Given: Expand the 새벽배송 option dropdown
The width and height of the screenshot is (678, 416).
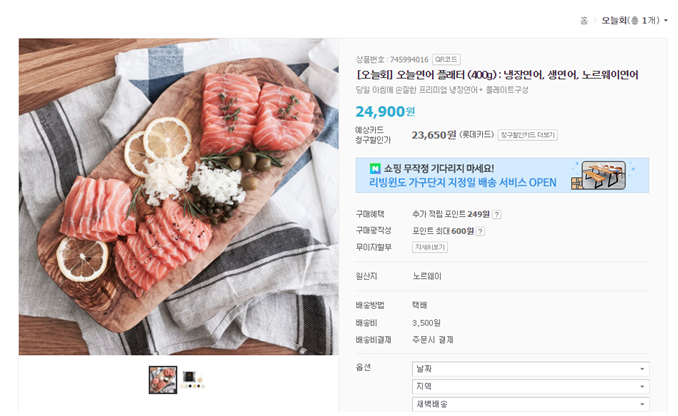Looking at the screenshot, I should [531, 404].
